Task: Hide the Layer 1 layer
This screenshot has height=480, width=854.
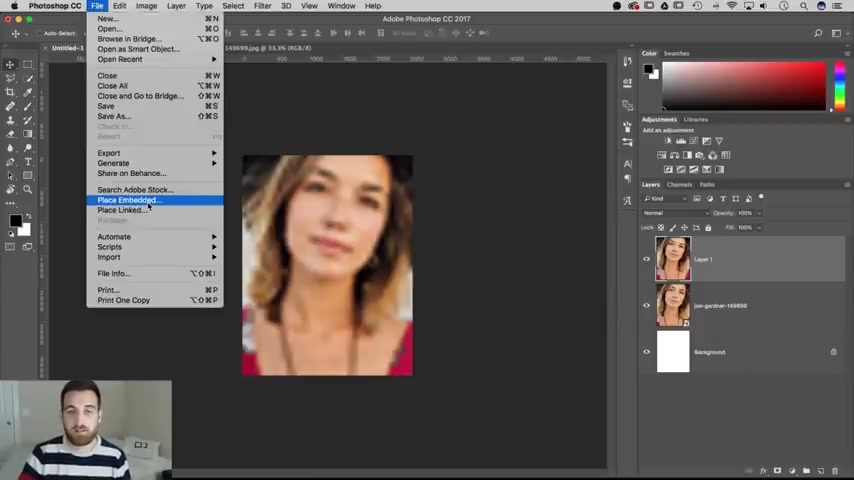Action: click(646, 259)
